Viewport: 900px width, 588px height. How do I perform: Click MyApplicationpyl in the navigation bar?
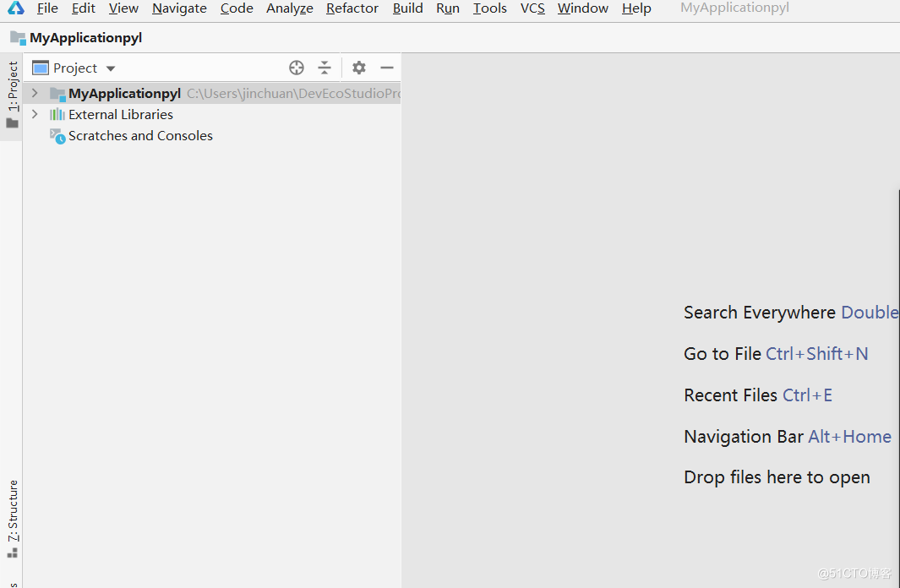coord(85,38)
